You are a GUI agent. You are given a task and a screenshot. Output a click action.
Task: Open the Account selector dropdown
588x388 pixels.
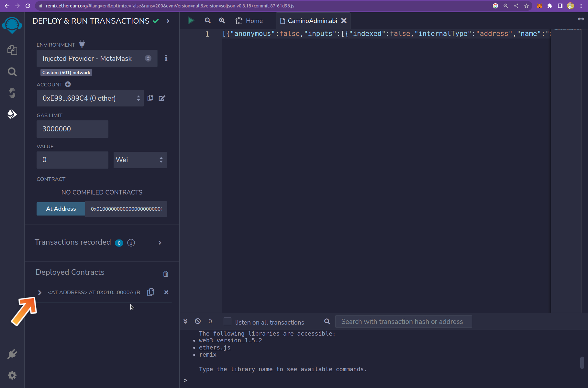click(90, 98)
